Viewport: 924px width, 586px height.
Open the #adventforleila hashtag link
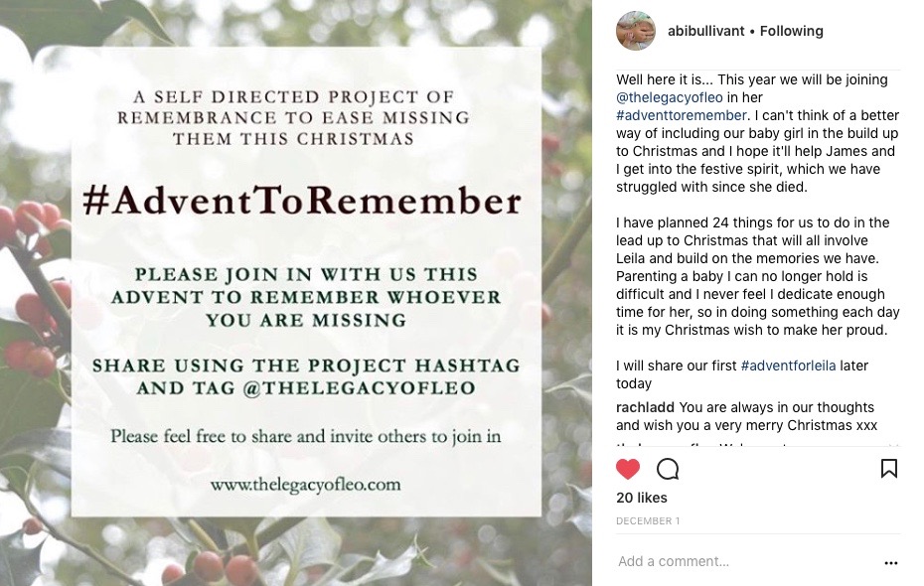[x=788, y=366]
